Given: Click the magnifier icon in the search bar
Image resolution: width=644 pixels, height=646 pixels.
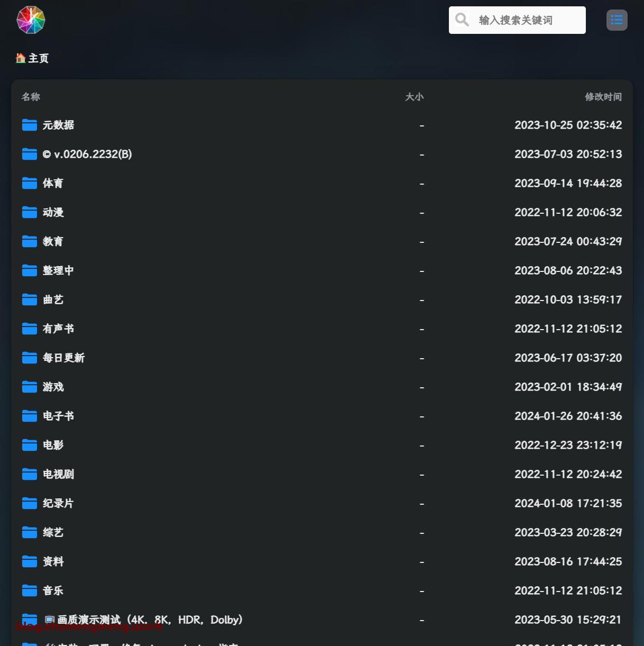Looking at the screenshot, I should [x=461, y=20].
